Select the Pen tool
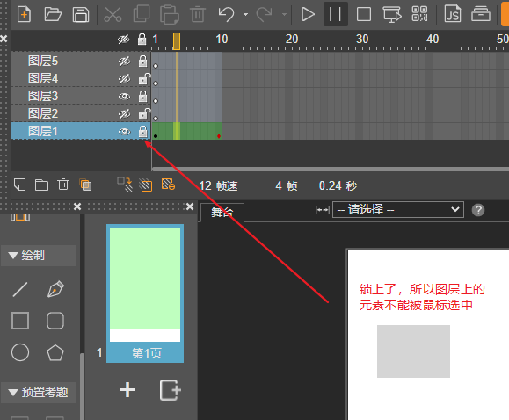The image size is (509, 420). pyautogui.click(x=55, y=289)
